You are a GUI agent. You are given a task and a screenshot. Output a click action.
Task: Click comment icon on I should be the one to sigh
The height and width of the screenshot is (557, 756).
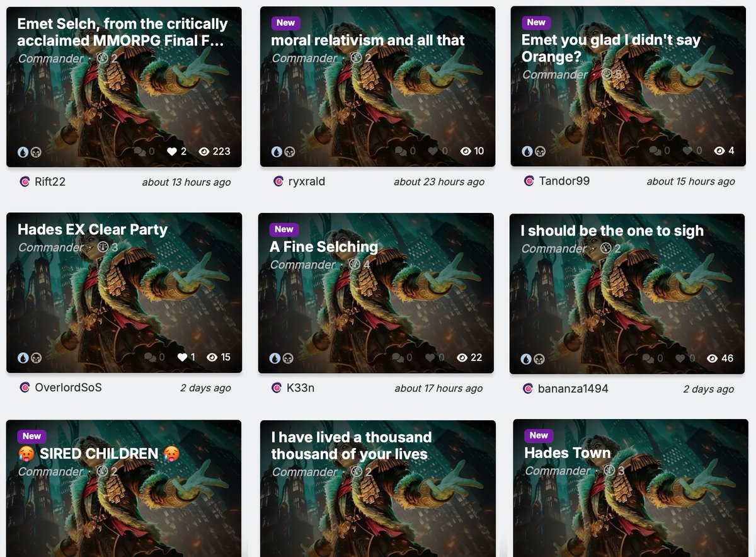[x=650, y=358]
